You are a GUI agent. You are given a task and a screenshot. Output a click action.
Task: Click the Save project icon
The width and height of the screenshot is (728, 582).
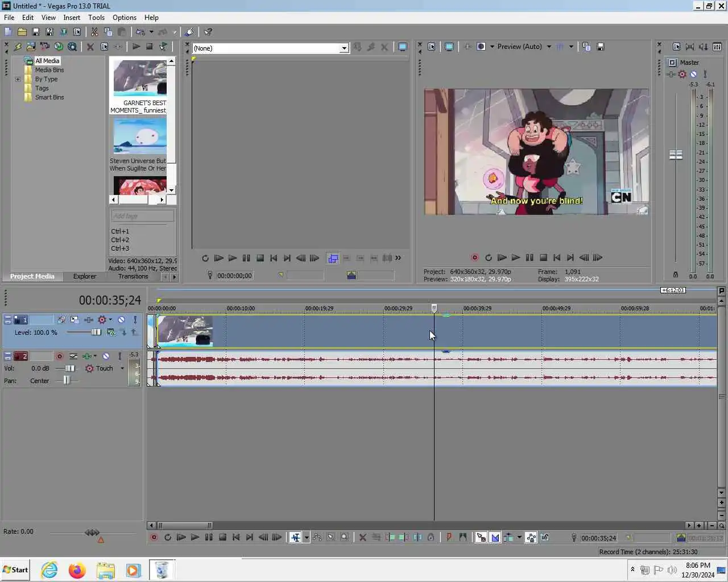click(x=35, y=32)
